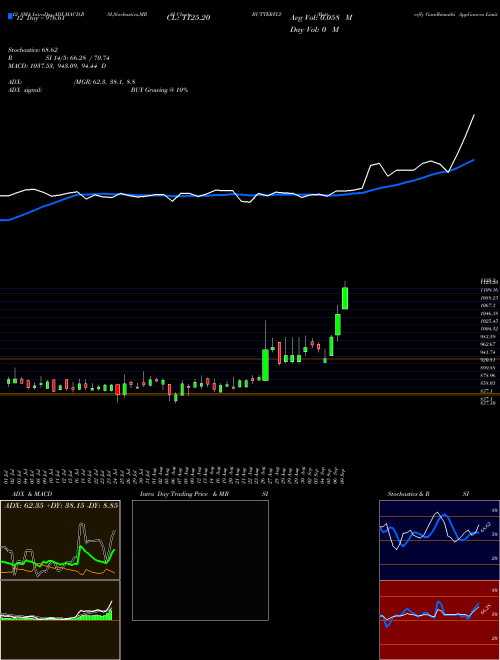500x660 pixels.
Task: Click the 941.74 price axis label
Action: pyautogui.click(x=489, y=352)
